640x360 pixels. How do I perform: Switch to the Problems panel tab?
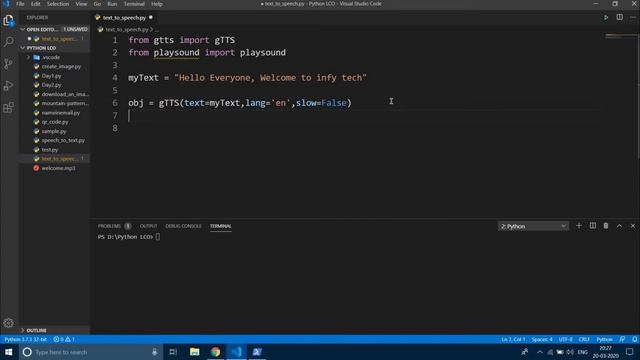(114, 226)
